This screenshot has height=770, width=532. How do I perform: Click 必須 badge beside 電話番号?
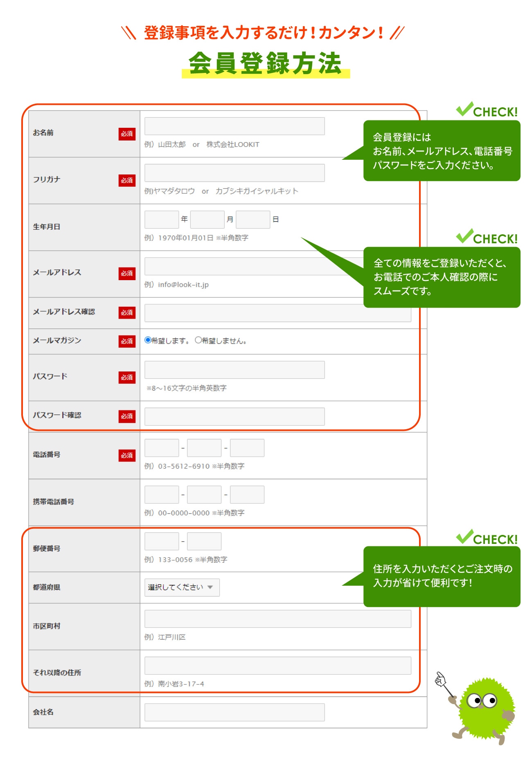coord(127,455)
